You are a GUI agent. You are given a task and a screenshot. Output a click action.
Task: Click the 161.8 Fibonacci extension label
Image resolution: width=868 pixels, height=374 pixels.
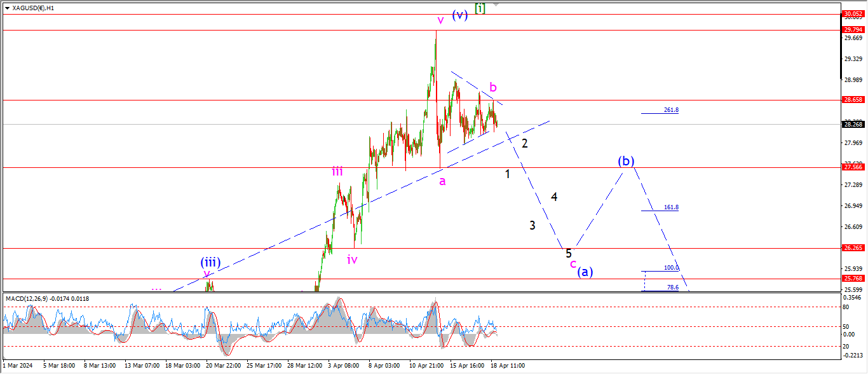pyautogui.click(x=671, y=207)
